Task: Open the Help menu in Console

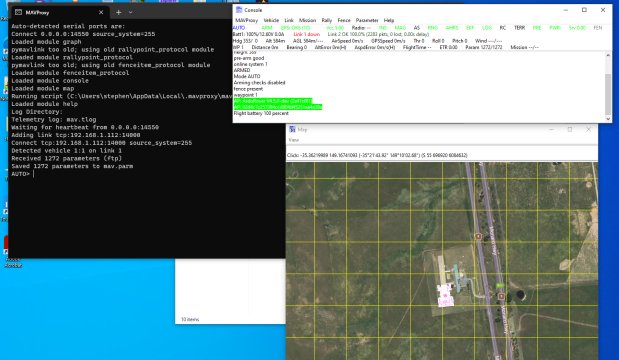Action: pyautogui.click(x=389, y=20)
